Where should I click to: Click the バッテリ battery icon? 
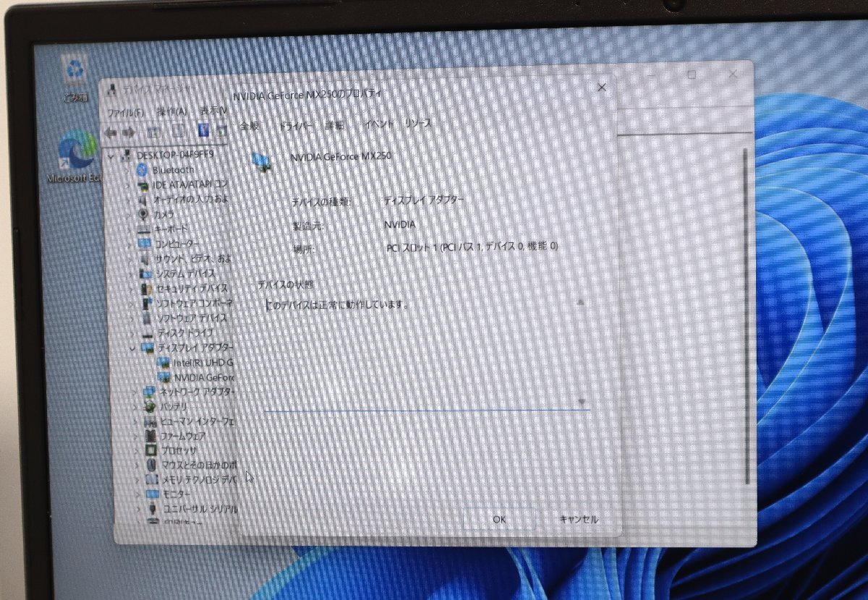point(150,407)
